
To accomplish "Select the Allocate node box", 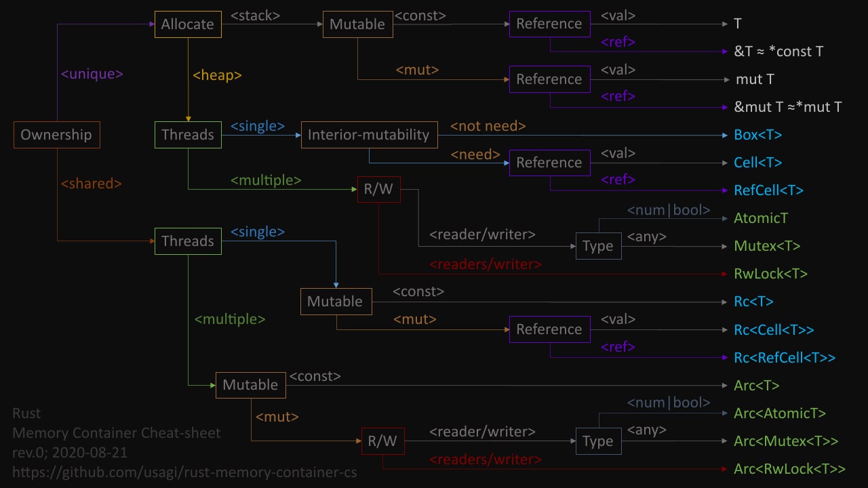I will coord(187,24).
